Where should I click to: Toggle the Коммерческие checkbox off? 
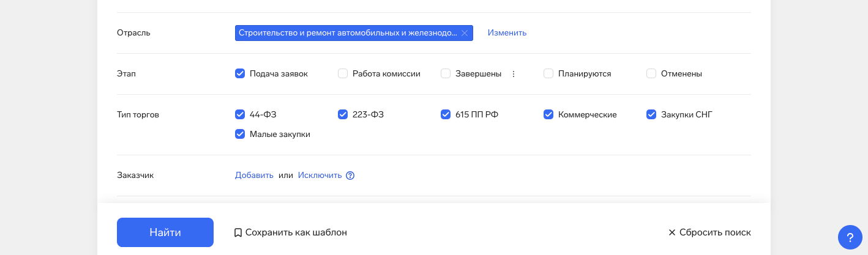[x=548, y=114]
